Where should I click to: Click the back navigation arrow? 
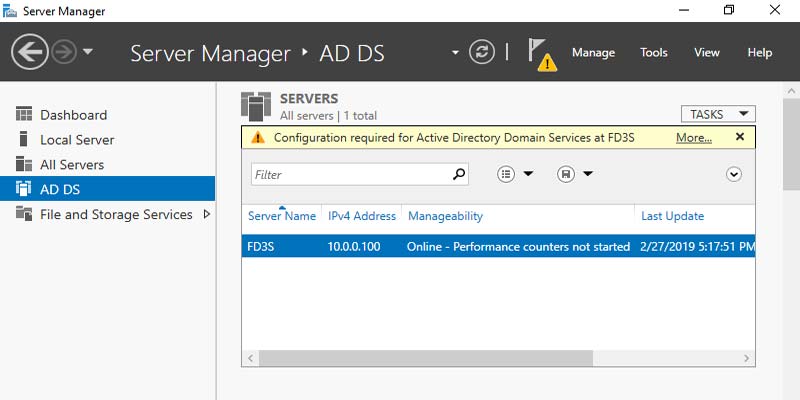[x=30, y=52]
